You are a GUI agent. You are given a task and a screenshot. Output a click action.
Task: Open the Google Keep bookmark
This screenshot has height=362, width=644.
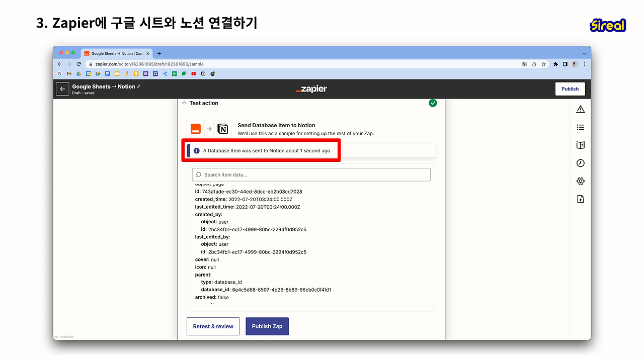136,74
